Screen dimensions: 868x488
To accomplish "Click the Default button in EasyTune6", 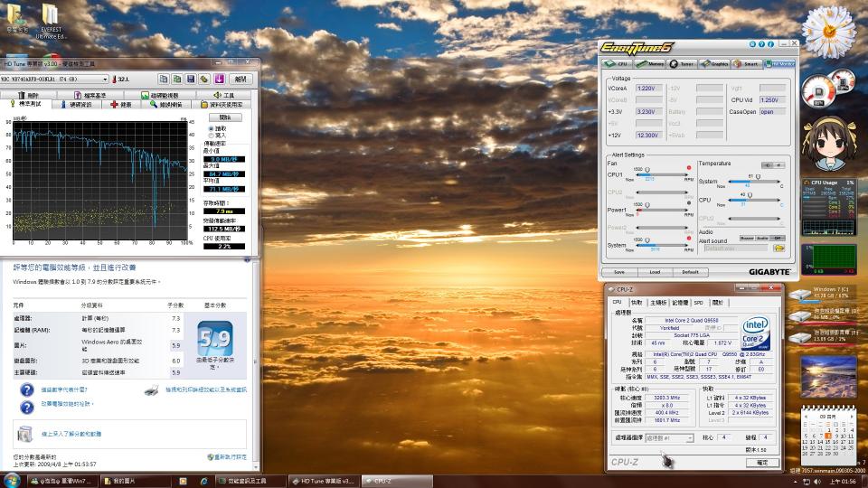I will click(x=690, y=271).
